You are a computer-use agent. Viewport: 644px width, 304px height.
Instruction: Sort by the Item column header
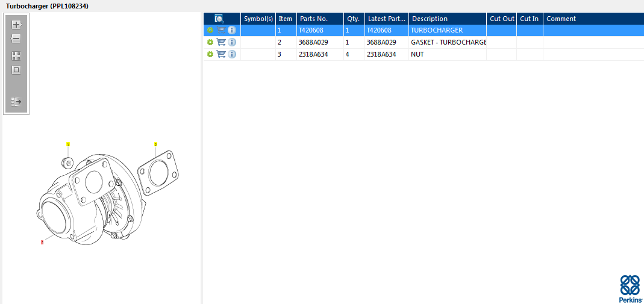point(286,19)
